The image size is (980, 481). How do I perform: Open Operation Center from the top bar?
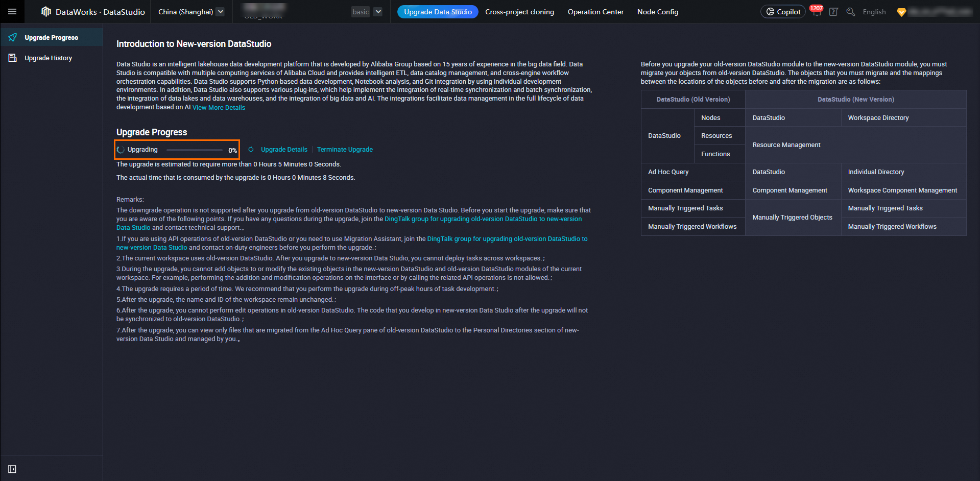(x=596, y=12)
